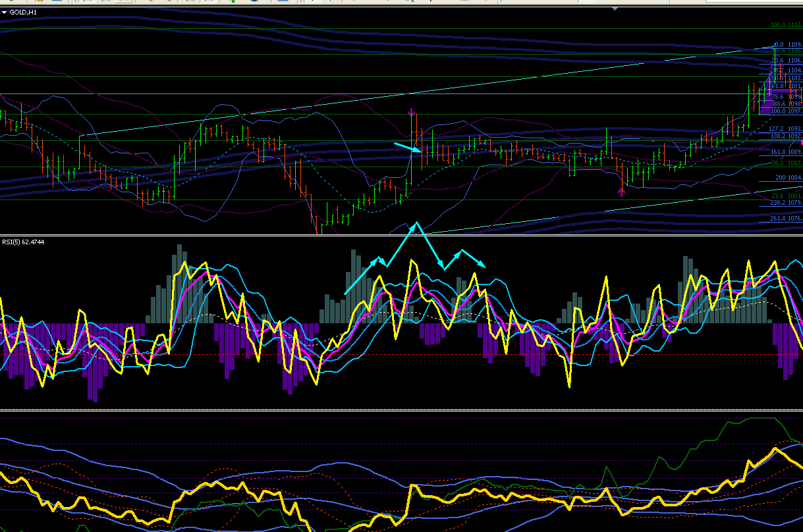Click the separator between price chart and RSI
Screen dimensions: 803x532
tap(401, 235)
